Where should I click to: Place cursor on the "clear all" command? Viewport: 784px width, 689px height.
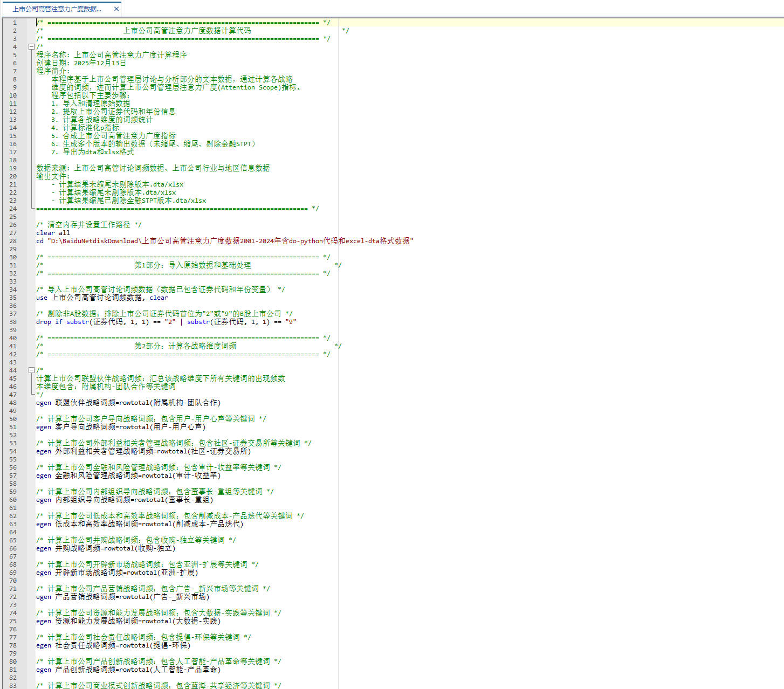coord(53,233)
